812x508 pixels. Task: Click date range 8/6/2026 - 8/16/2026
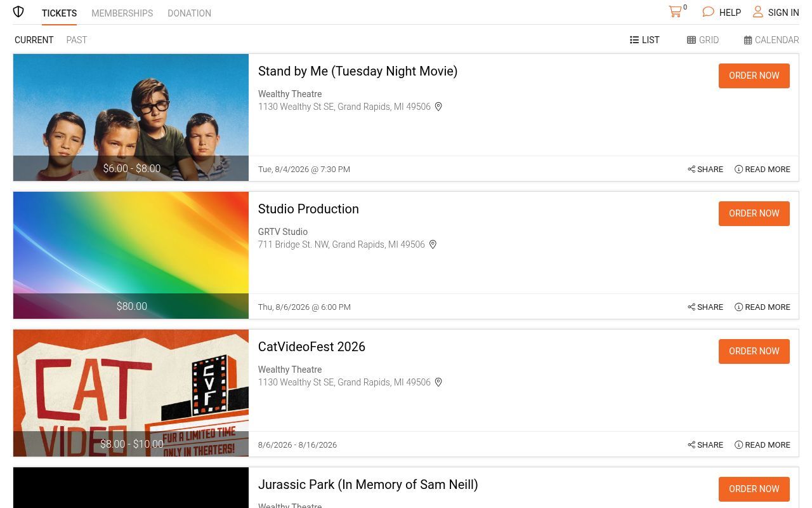[x=298, y=445]
